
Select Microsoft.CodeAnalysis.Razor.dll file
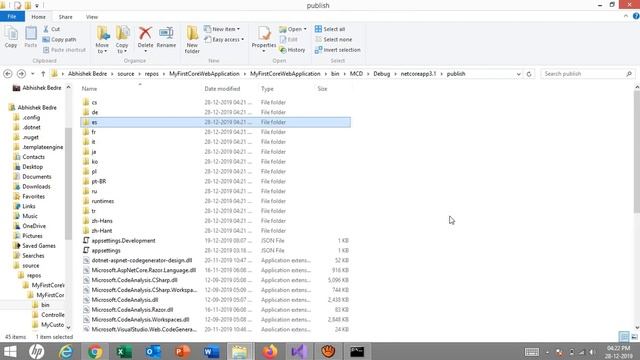coord(216,310)
